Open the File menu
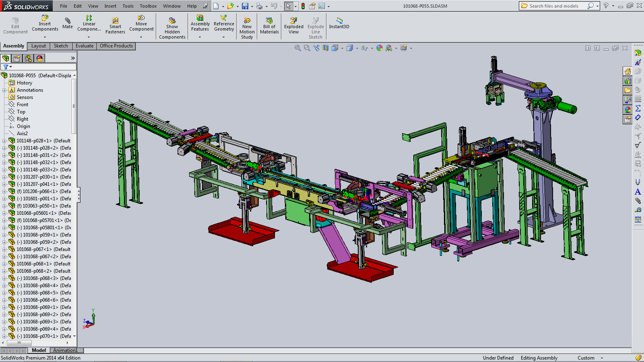Image resolution: width=644 pixels, height=362 pixels. [x=64, y=6]
